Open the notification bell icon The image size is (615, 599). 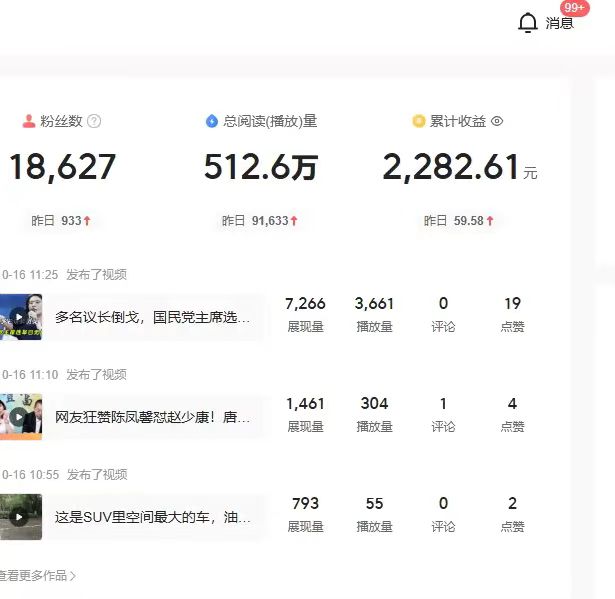(528, 23)
